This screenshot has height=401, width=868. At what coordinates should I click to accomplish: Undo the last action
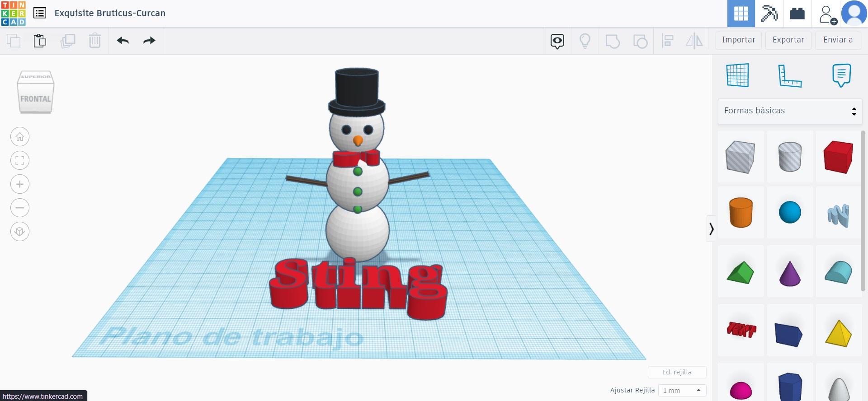point(123,41)
